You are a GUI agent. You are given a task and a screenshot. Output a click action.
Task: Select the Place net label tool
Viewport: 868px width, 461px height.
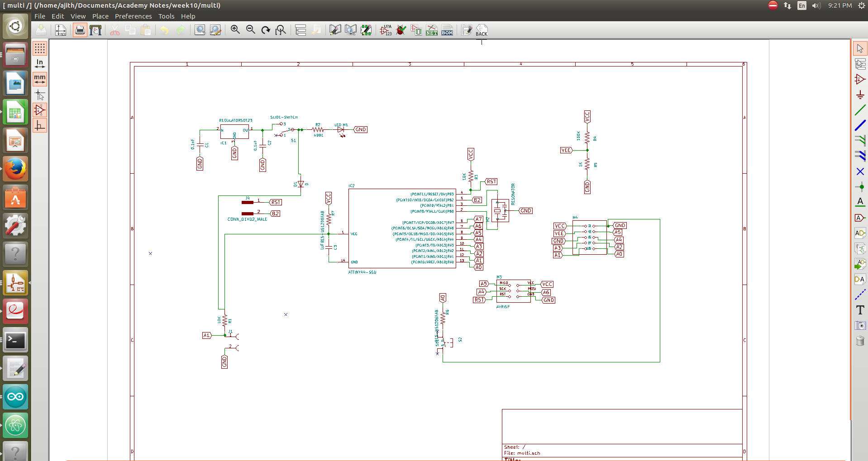click(860, 202)
